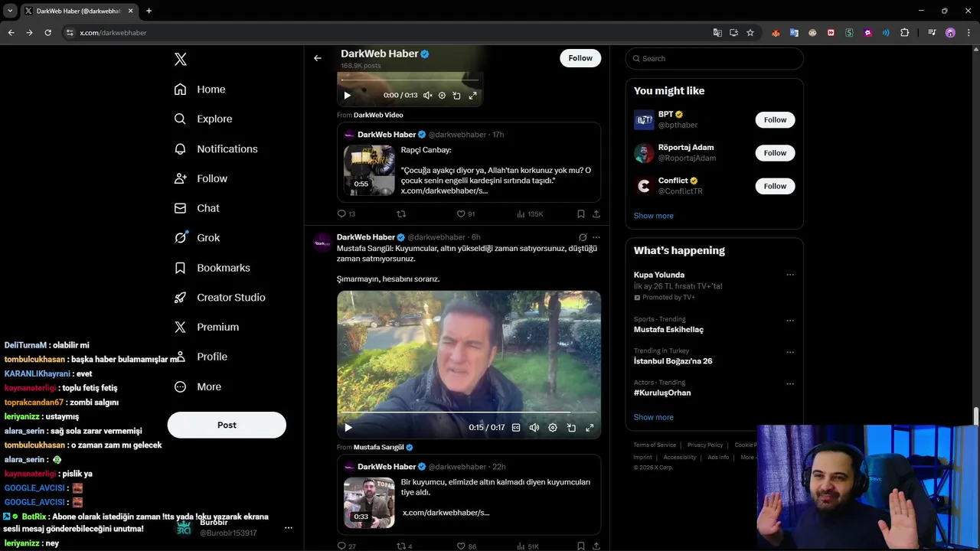
Task: Go to Home in sidebar
Action: point(200,90)
